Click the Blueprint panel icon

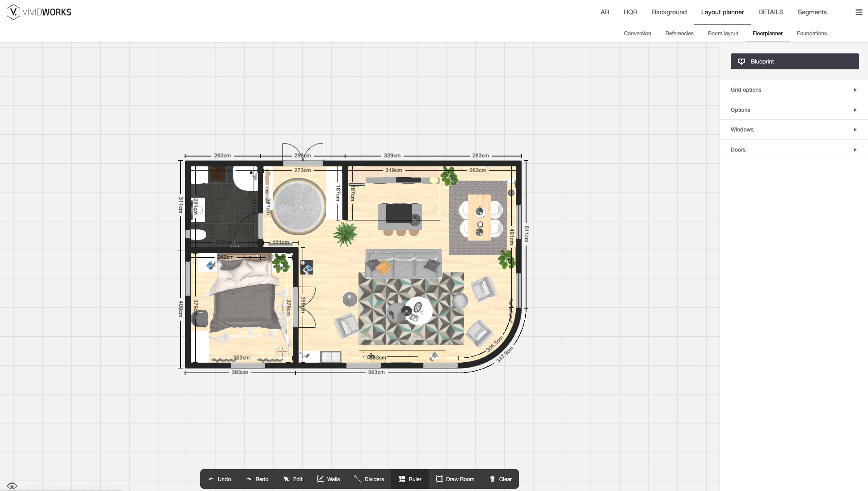[x=741, y=61]
